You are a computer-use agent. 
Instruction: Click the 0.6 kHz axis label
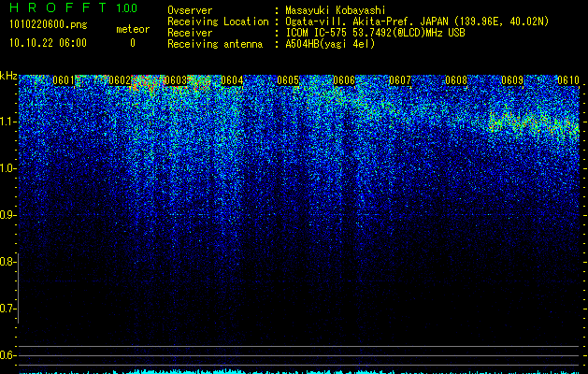(x=8, y=355)
